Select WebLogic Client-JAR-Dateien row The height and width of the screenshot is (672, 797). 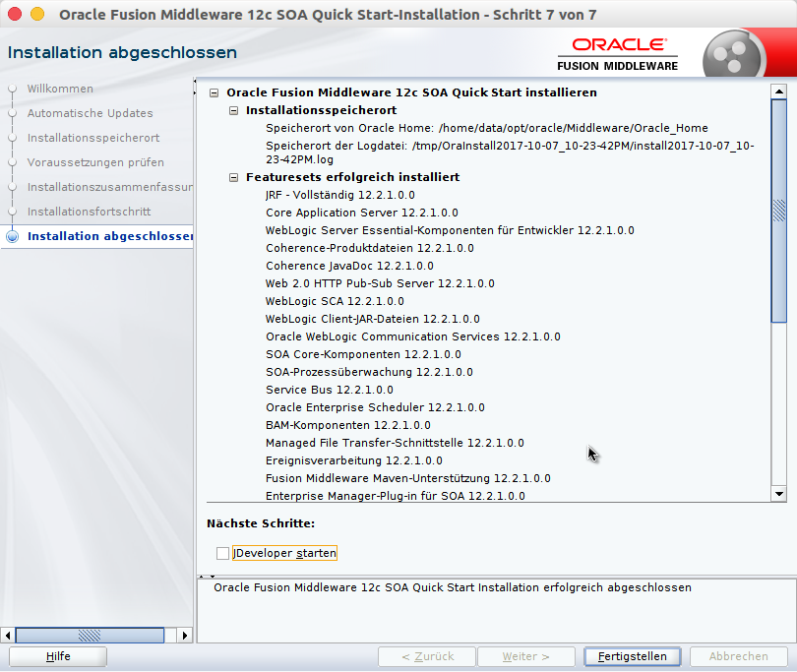click(x=373, y=319)
